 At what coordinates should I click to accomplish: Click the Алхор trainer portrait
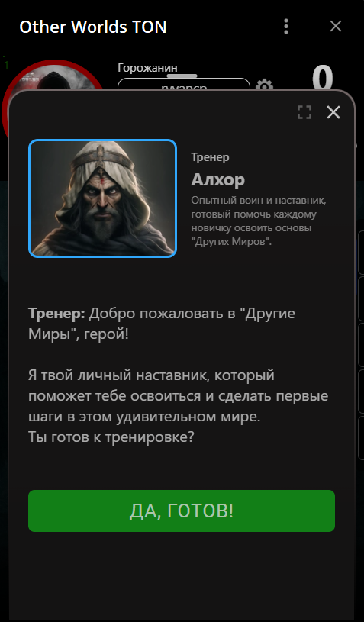pyautogui.click(x=102, y=198)
